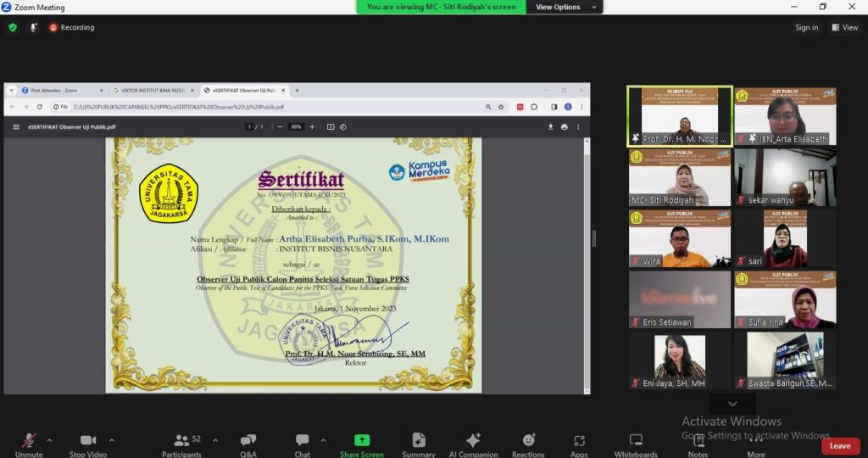The height and width of the screenshot is (458, 868).
Task: Open More options in Zoom toolbar
Action: [x=756, y=444]
